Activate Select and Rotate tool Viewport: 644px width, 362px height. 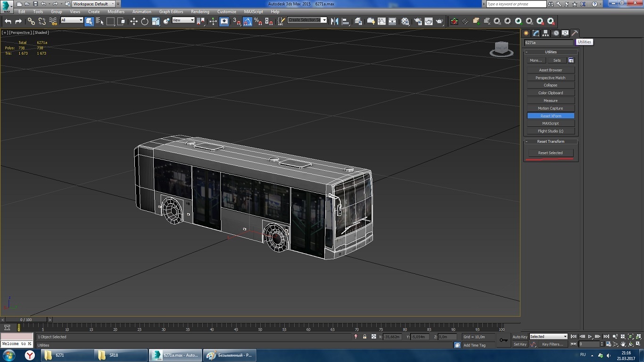(145, 21)
